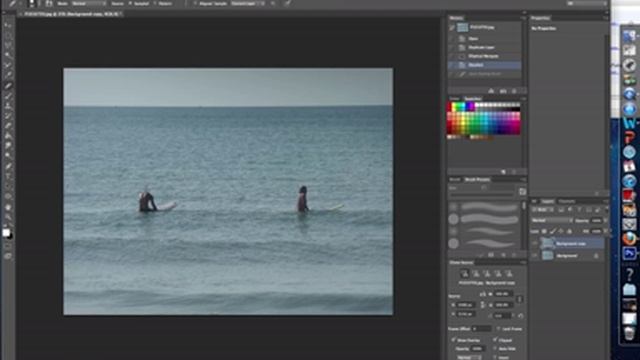Switch to the Swatches tab
Screen dimensions: 640x360
[473, 98]
